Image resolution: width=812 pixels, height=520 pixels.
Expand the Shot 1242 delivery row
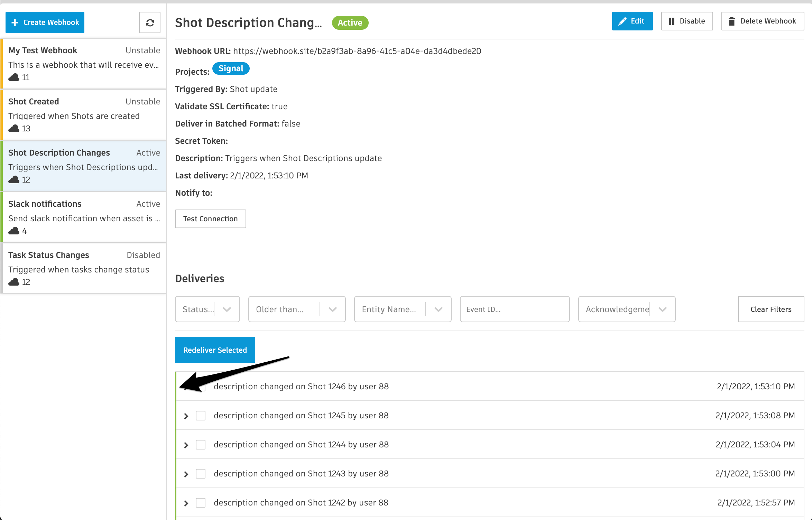pos(186,503)
